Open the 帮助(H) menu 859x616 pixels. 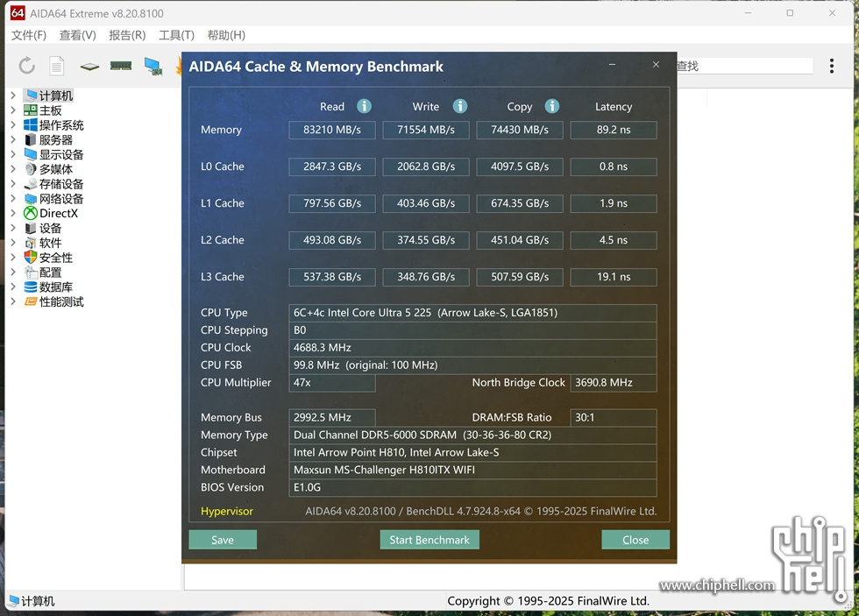point(226,35)
